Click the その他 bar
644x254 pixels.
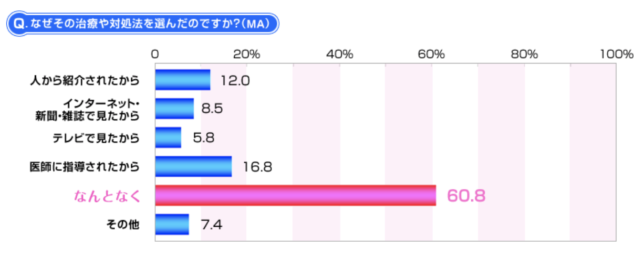(x=172, y=224)
